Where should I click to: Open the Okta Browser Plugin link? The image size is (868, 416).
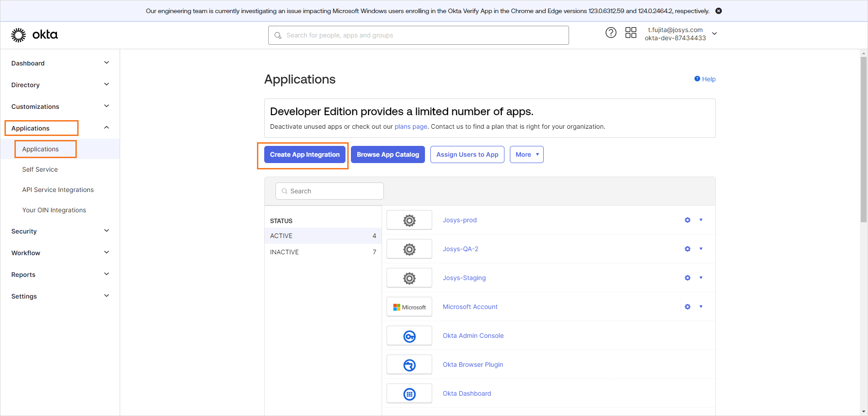point(473,365)
